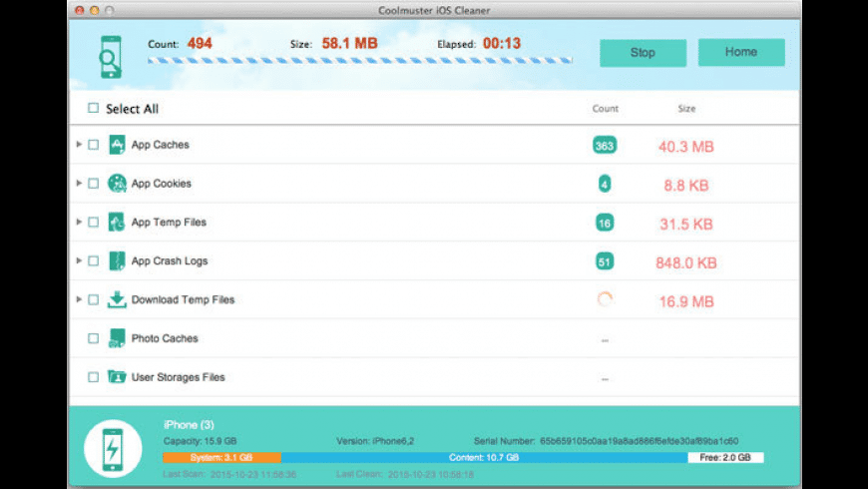Select the Download Temp Files checkbox

point(93,299)
